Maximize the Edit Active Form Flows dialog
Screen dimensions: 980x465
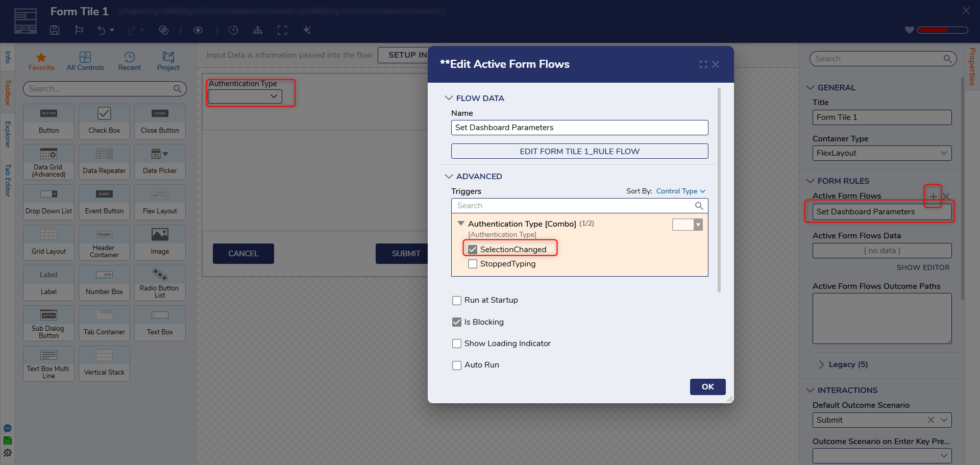click(x=703, y=64)
